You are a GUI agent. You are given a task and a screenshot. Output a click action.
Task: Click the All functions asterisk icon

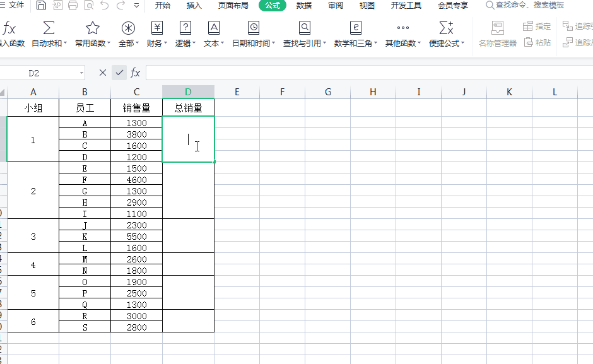pos(128,28)
